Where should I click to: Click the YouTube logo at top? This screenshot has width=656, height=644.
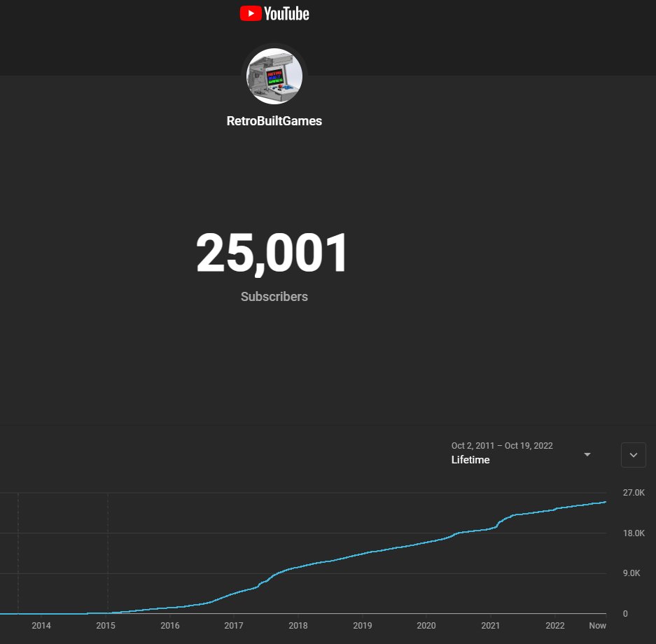pyautogui.click(x=274, y=13)
